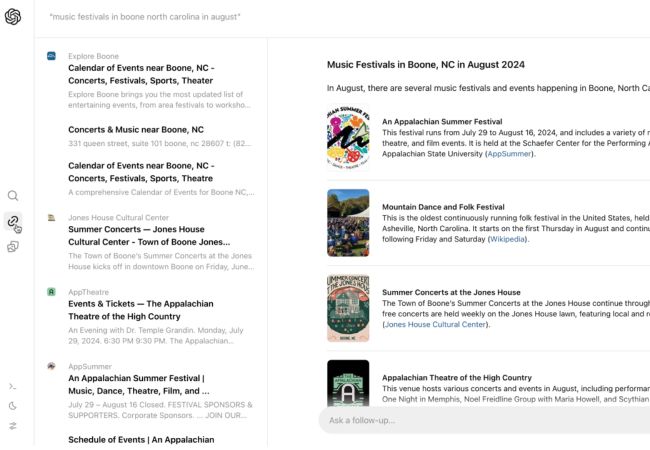Screen dimensions: 650x450
Task: Click Summer Concerts at Jones House poster thumbnail
Action: click(x=348, y=308)
